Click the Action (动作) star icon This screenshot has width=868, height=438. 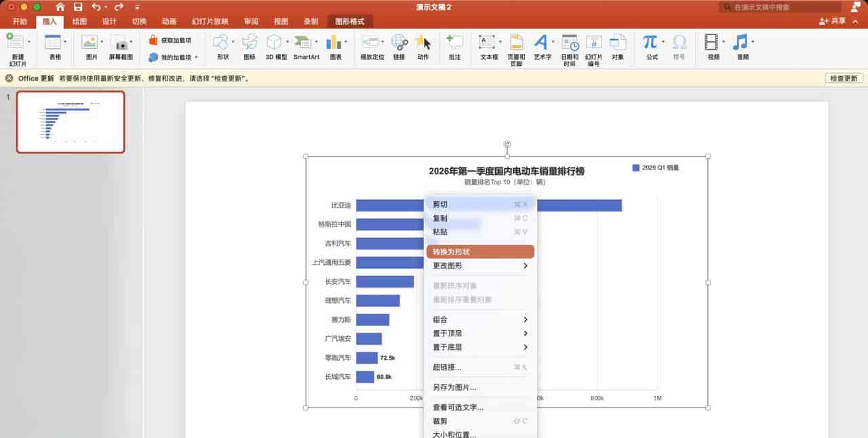click(x=423, y=42)
